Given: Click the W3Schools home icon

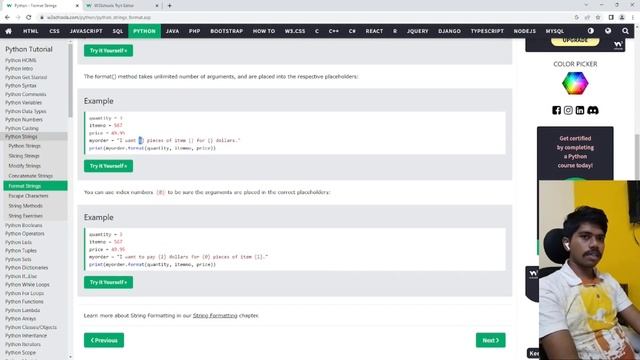Looking at the screenshot, I should click(x=8, y=31).
